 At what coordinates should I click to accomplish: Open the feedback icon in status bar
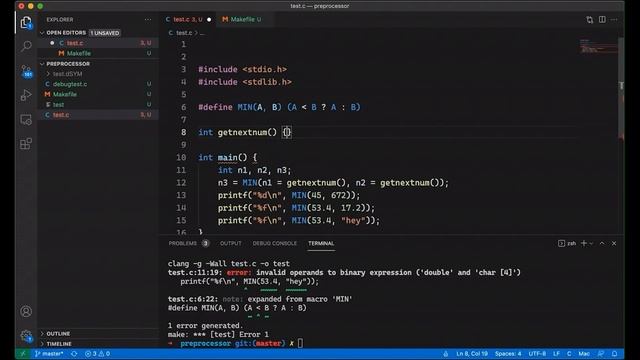pos(601,354)
